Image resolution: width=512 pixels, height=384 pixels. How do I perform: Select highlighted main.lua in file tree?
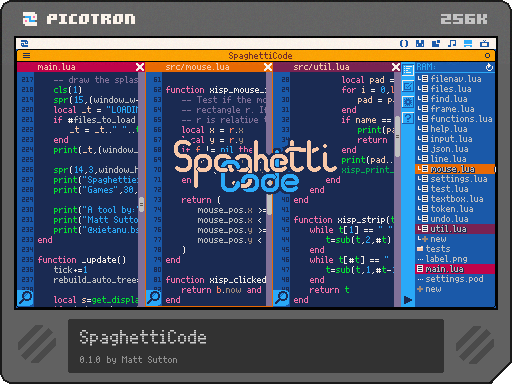pyautogui.click(x=455, y=269)
